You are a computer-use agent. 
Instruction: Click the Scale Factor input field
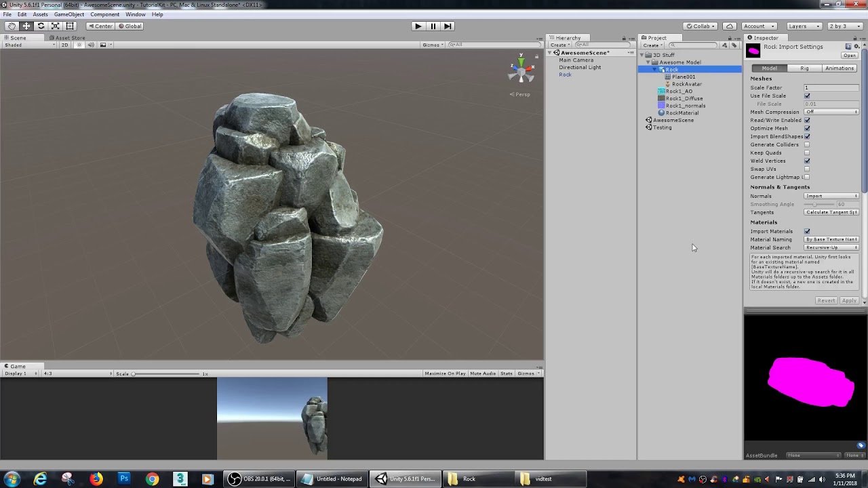pyautogui.click(x=831, y=87)
